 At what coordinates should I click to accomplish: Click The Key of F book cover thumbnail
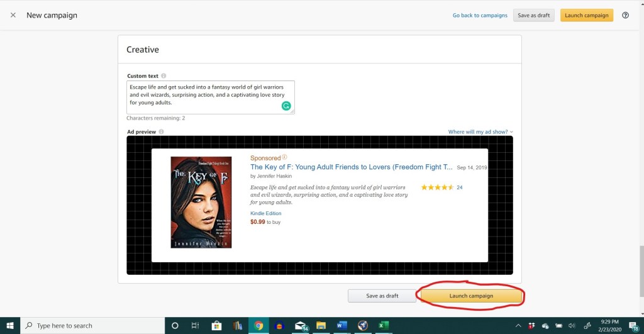[x=201, y=202]
